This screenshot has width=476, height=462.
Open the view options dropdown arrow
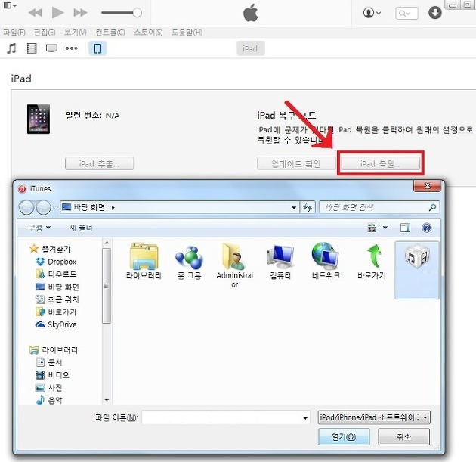click(385, 228)
